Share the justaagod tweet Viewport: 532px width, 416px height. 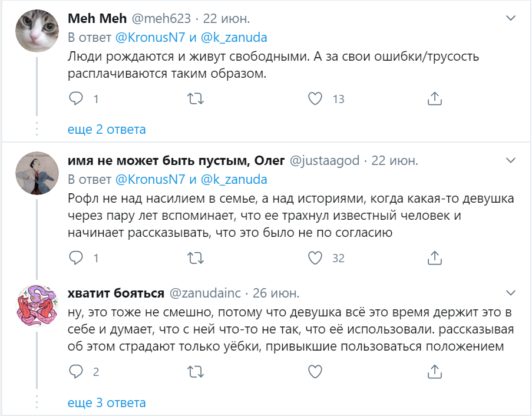[434, 257]
